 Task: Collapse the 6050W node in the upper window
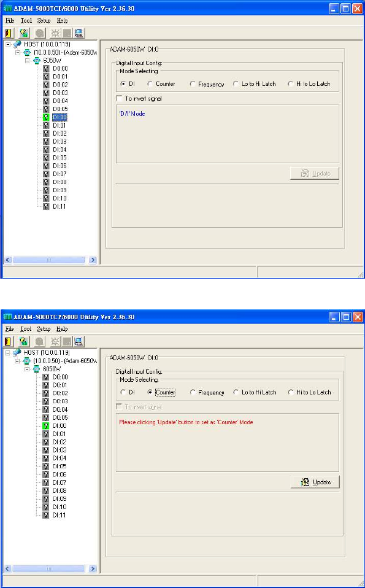[28, 60]
